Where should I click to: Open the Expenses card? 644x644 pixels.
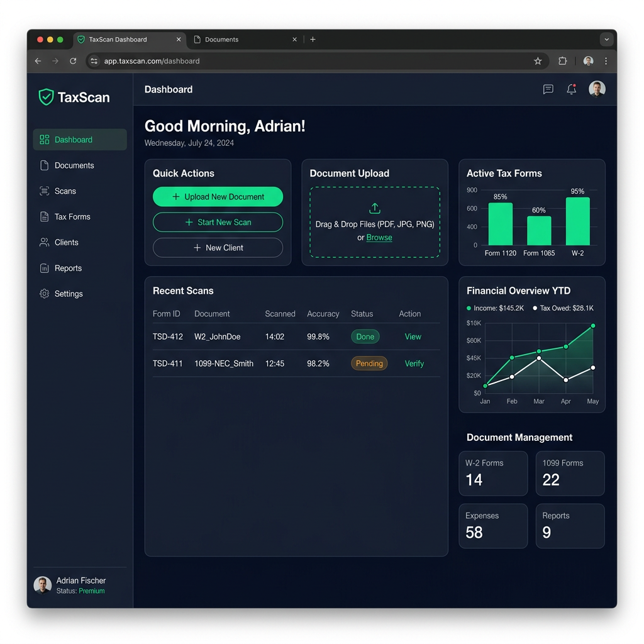[493, 526]
